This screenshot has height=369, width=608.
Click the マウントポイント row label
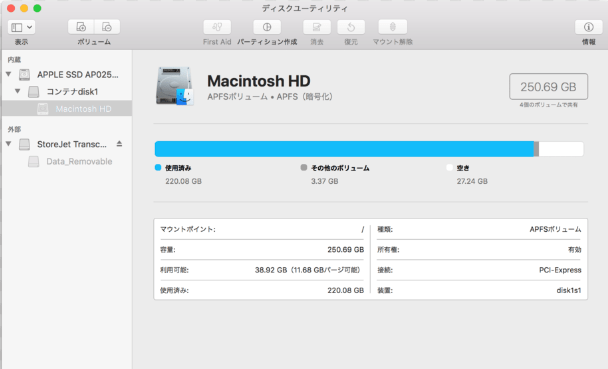coord(188,229)
